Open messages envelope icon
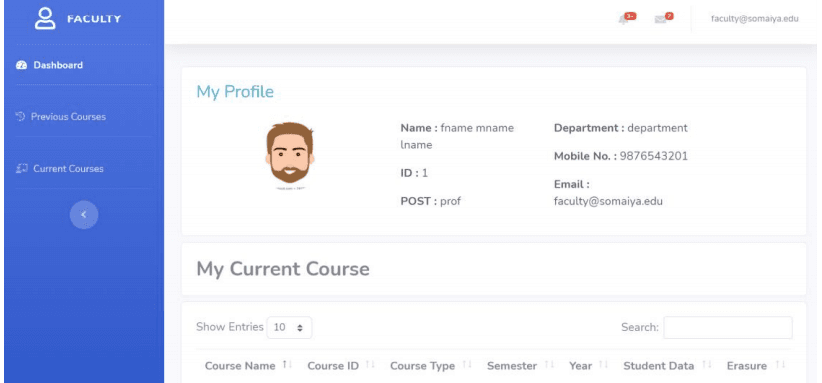Screen dimensions: 822x383 pyautogui.click(x=663, y=19)
